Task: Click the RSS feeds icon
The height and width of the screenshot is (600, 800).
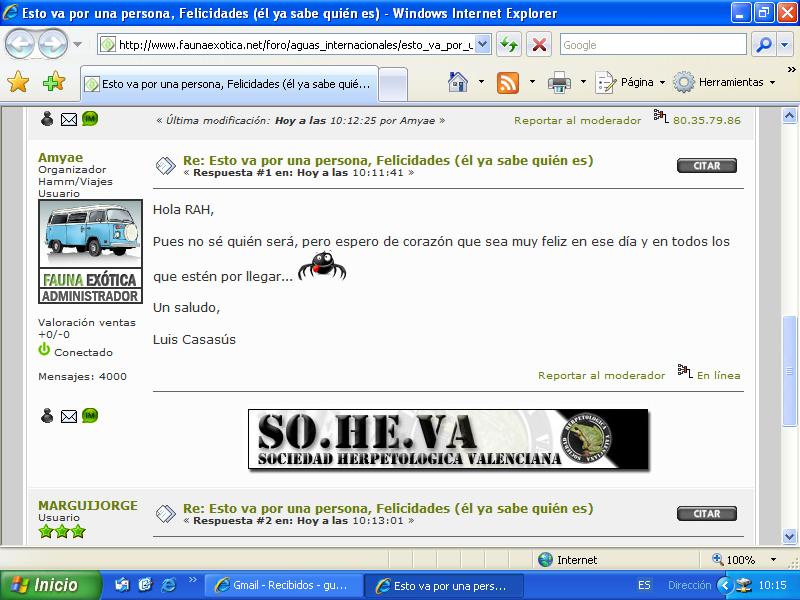Action: pos(508,82)
